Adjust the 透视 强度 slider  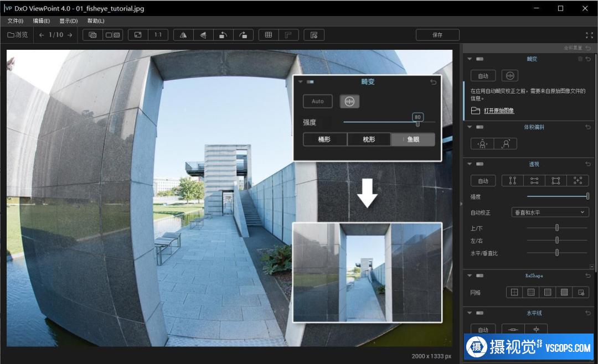558,196
